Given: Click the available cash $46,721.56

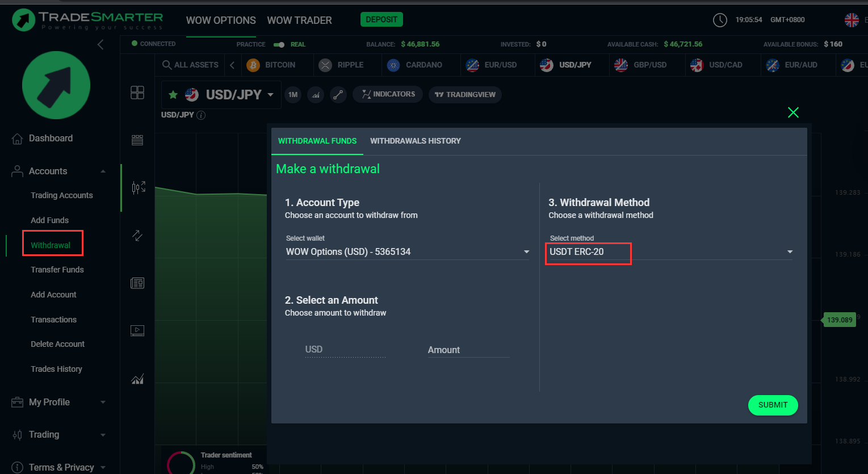Looking at the screenshot, I should point(683,44).
